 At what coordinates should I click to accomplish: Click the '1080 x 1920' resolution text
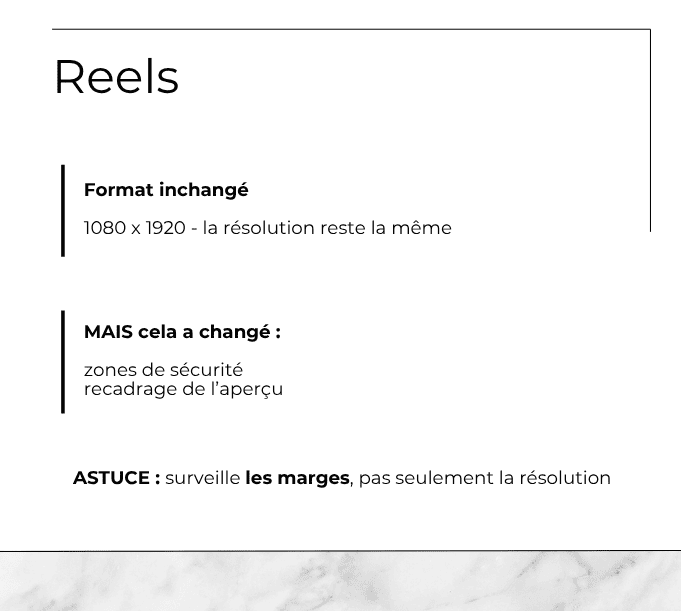coord(134,228)
